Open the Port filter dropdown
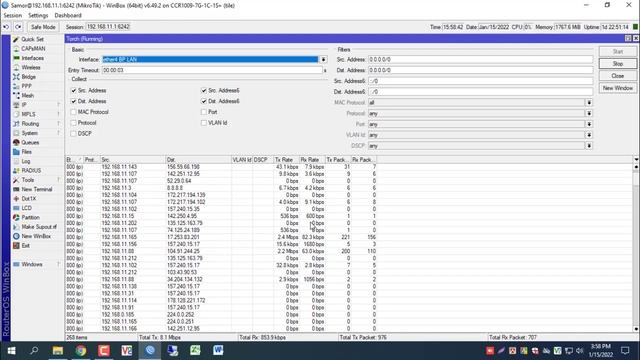640x360 pixels. tap(589, 124)
